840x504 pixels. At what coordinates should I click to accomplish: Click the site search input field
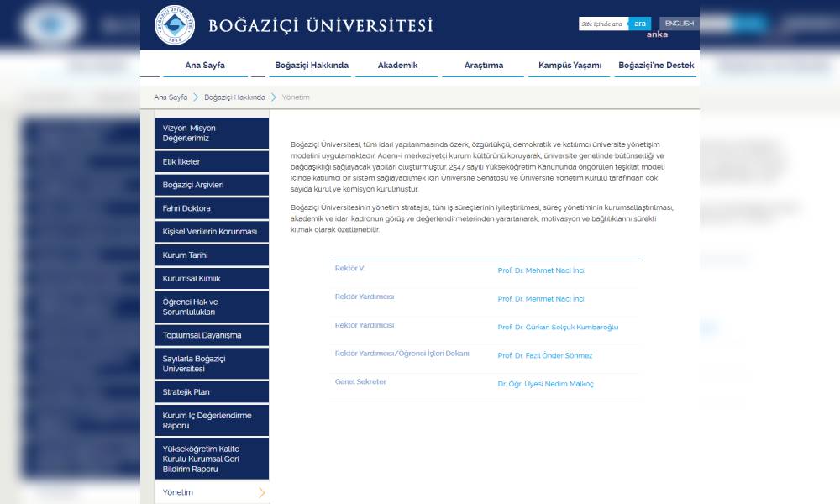(x=603, y=24)
